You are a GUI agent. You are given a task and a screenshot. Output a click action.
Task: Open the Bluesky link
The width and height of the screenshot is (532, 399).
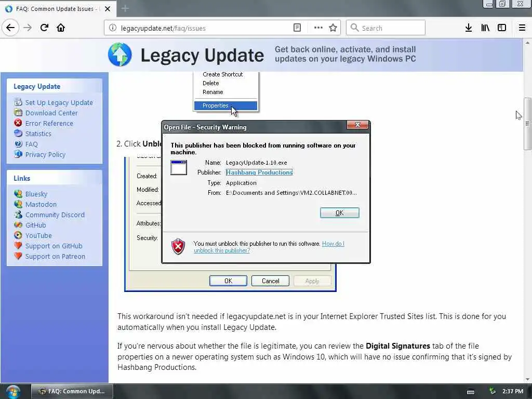[x=36, y=194]
